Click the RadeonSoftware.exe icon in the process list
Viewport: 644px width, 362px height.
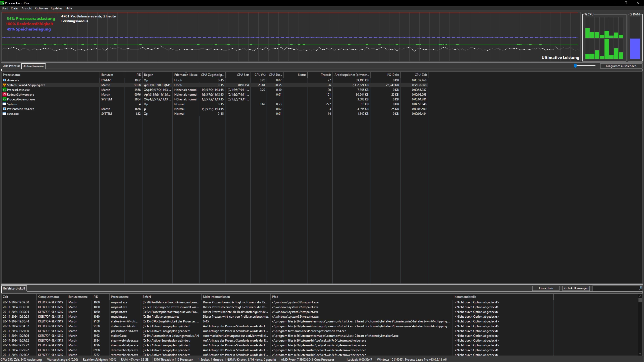click(5, 94)
